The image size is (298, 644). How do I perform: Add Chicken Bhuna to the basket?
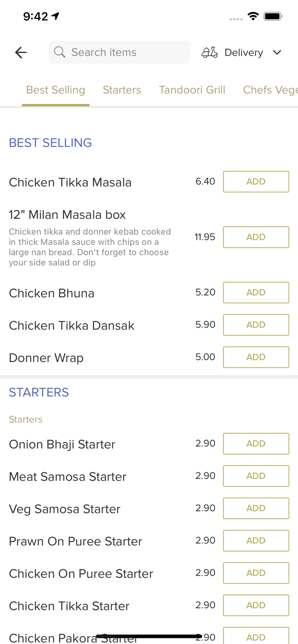coord(256,292)
